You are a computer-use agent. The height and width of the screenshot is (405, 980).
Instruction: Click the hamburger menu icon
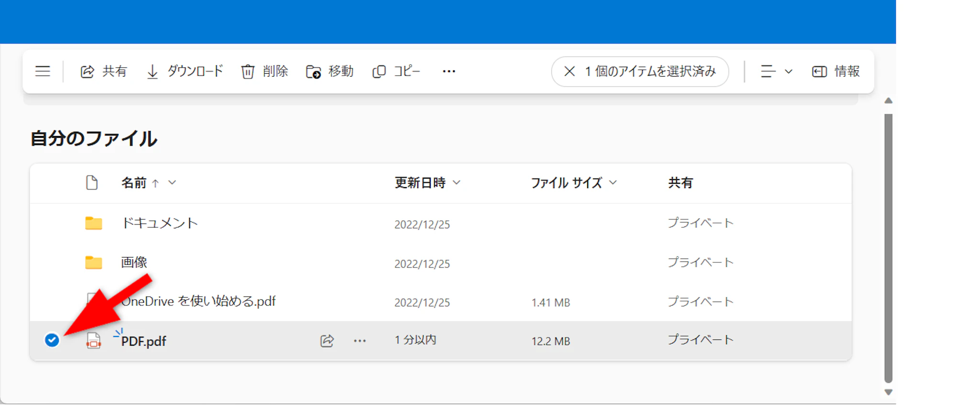pyautogui.click(x=43, y=71)
